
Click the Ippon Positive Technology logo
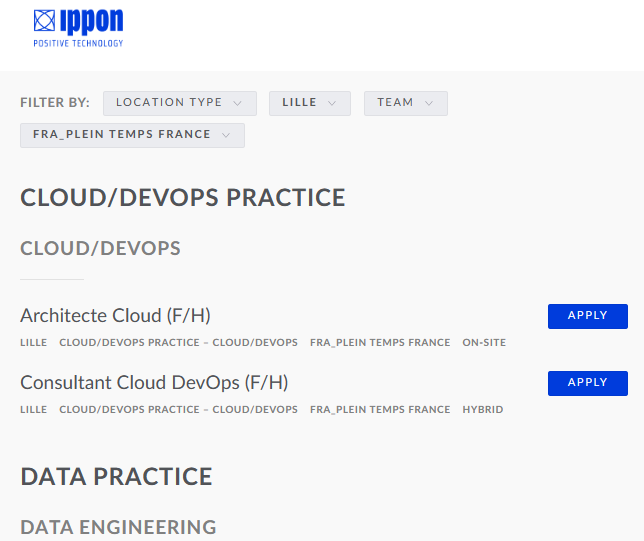coord(78,27)
